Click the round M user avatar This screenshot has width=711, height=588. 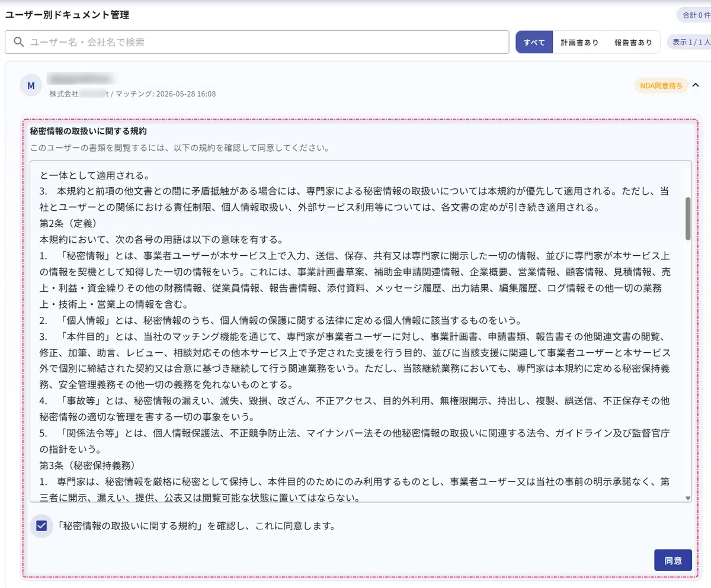tap(31, 85)
